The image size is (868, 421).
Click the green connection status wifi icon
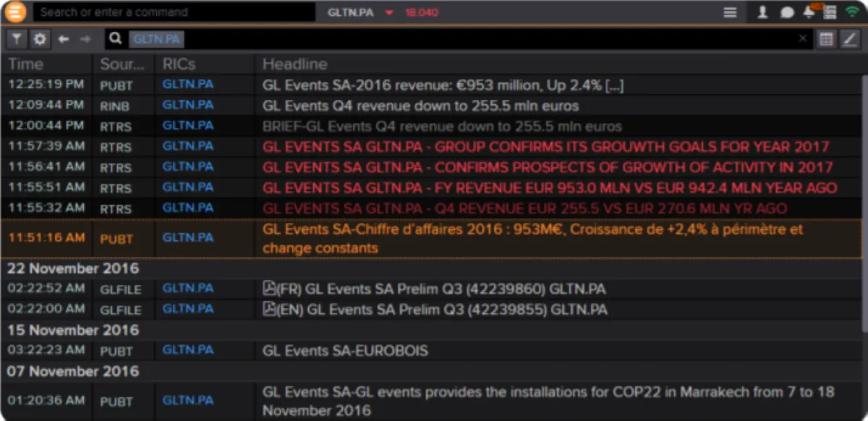[852, 12]
